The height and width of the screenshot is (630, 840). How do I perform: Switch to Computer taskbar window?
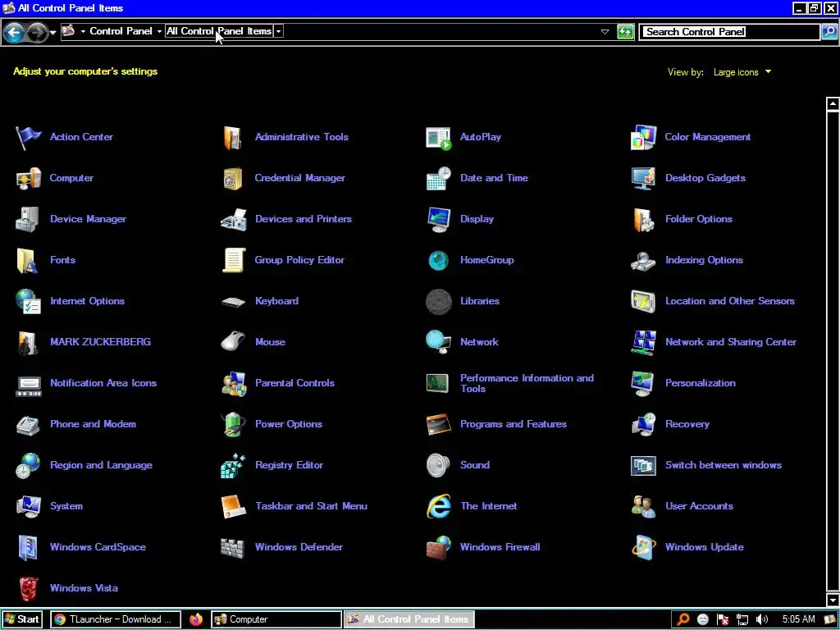(x=276, y=619)
